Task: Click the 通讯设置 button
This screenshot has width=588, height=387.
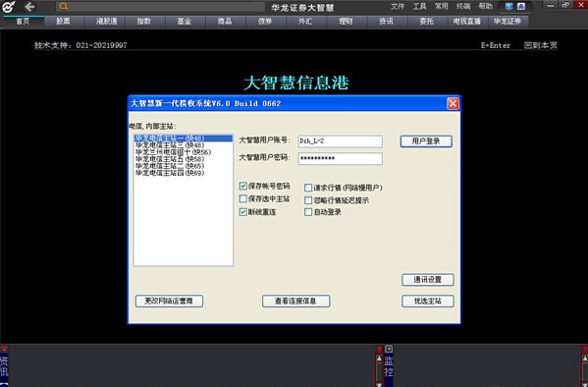Action: tap(427, 280)
